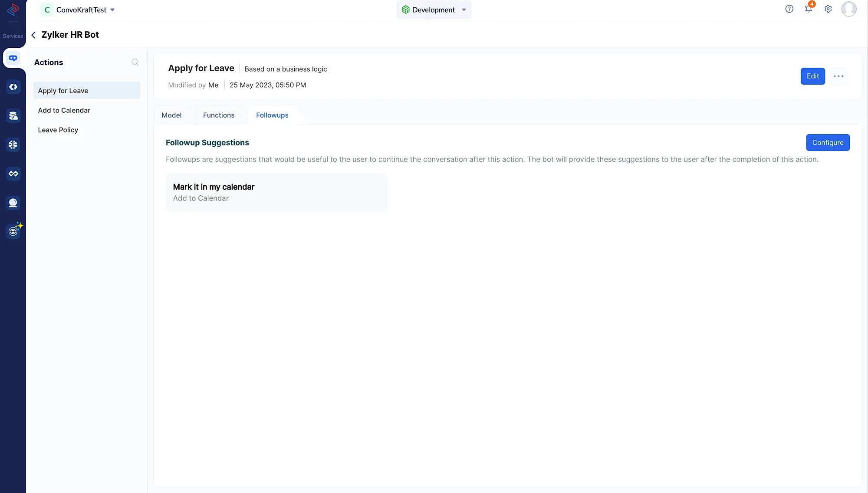Open the settings gear icon

(x=828, y=9)
